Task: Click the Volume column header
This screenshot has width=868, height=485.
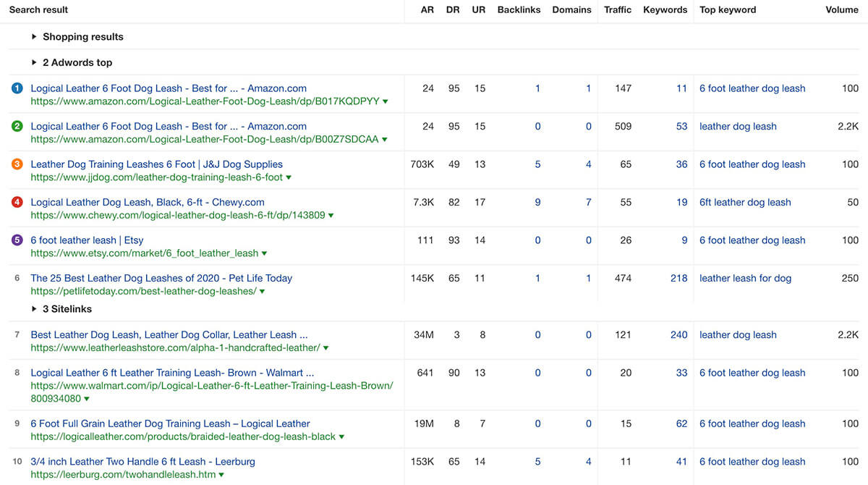Action: (x=842, y=10)
